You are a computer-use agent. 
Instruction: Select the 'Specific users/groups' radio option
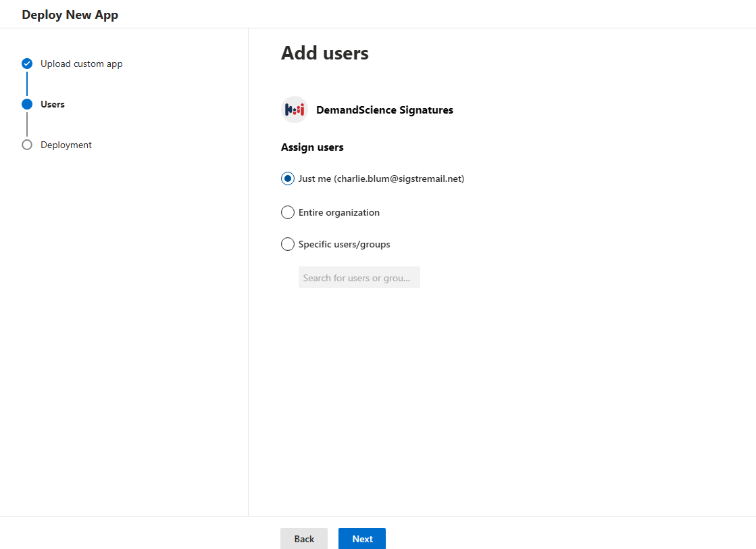287,244
